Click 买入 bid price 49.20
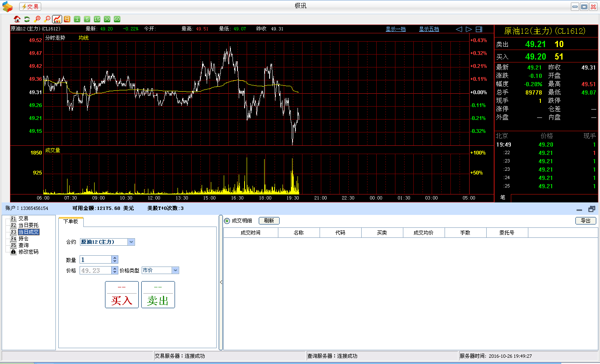600x364 pixels. tap(535, 57)
